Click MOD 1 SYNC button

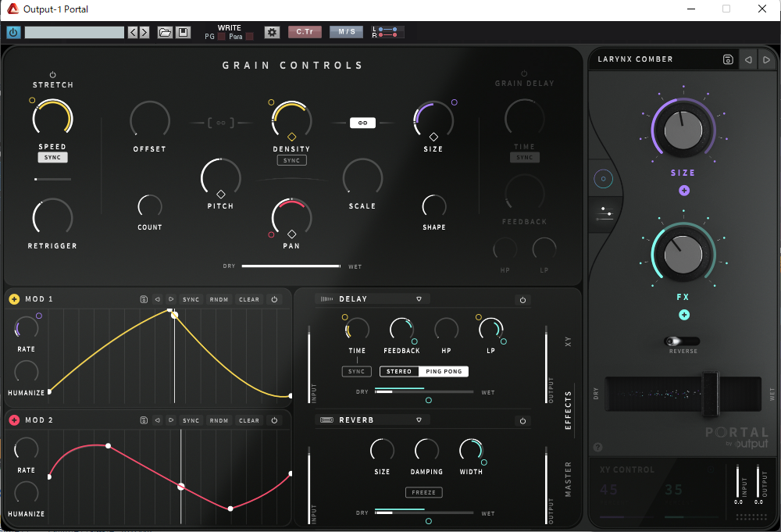191,299
